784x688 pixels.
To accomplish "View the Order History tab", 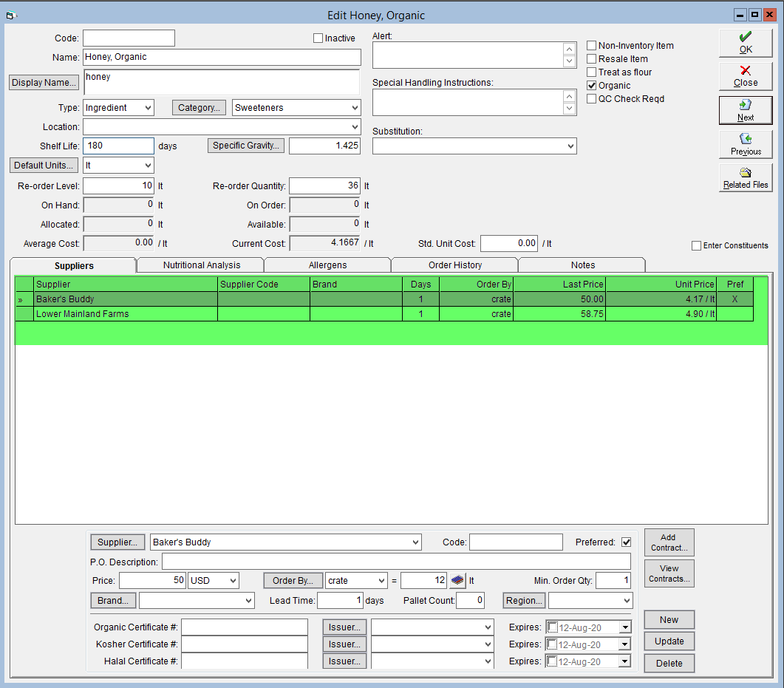I will tap(455, 265).
